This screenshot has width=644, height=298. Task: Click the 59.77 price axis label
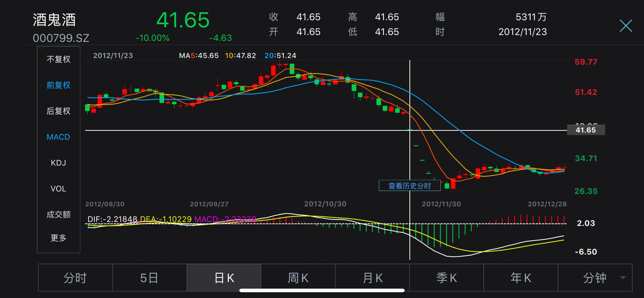click(586, 62)
